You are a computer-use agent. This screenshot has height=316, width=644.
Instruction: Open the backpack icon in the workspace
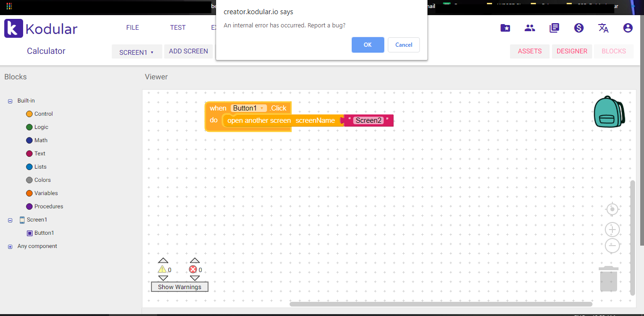pyautogui.click(x=609, y=111)
